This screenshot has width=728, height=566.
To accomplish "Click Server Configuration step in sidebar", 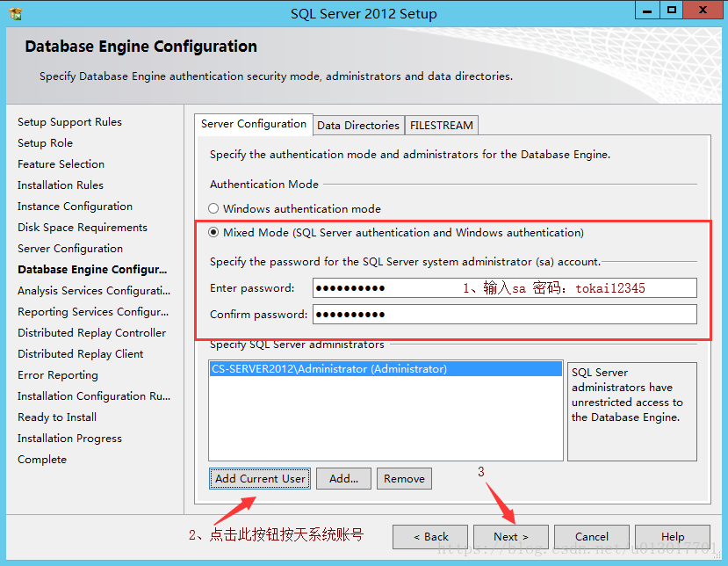I will pyautogui.click(x=70, y=249).
